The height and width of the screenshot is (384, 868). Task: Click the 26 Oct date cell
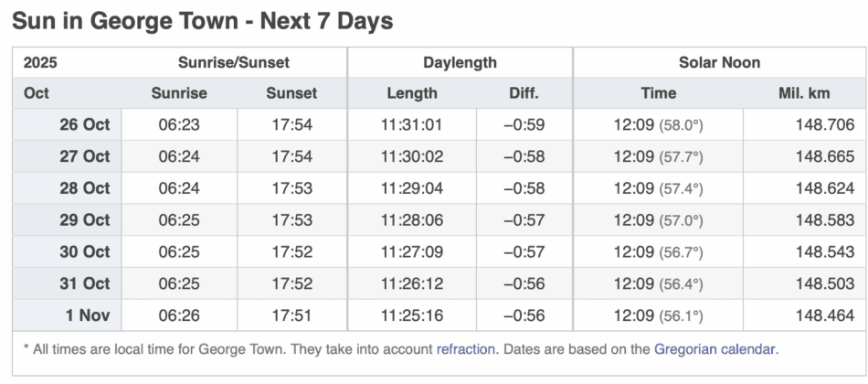pyautogui.click(x=83, y=124)
